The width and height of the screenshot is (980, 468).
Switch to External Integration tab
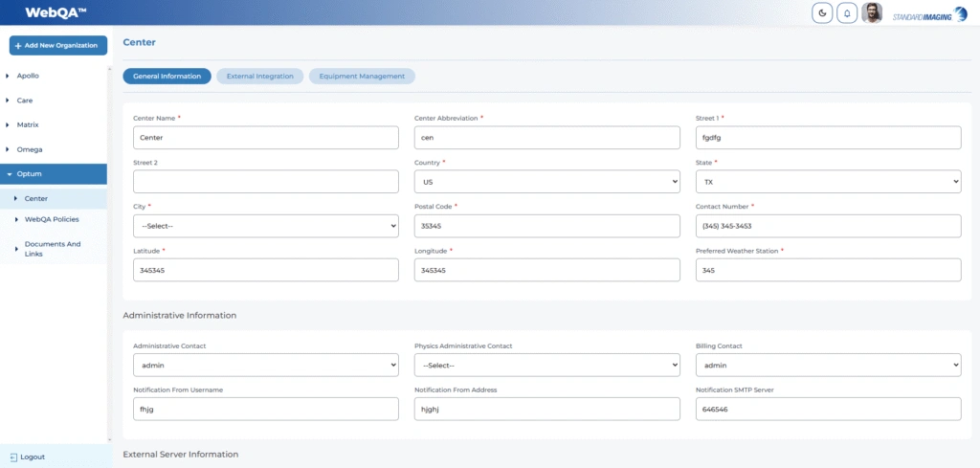(260, 76)
